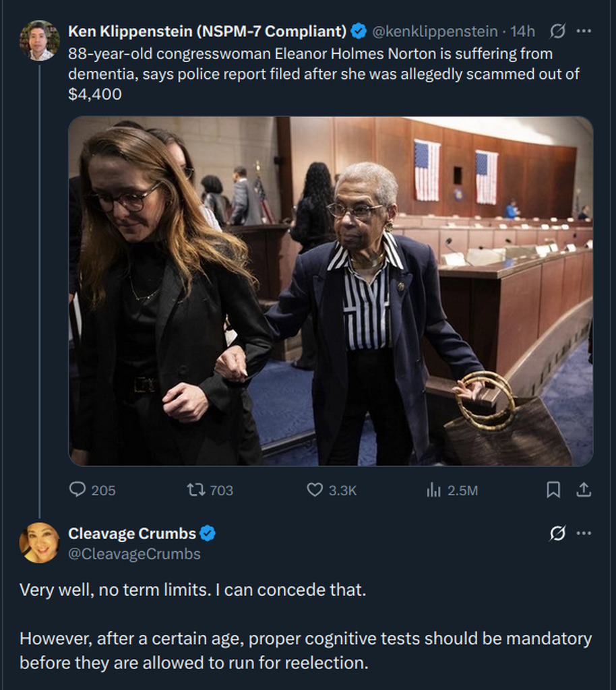Open Grok actions on Ken Klippenstein's post
Image resolution: width=616 pixels, height=690 pixels.
(558, 31)
